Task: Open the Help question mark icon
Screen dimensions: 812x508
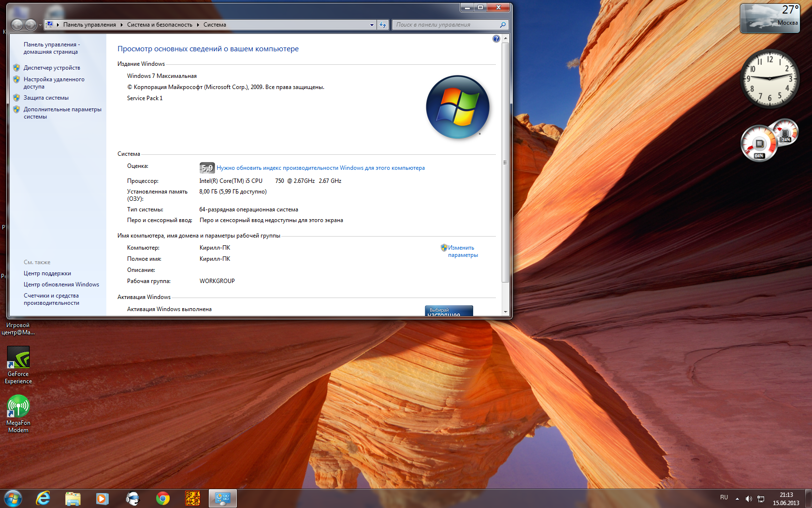Action: pyautogui.click(x=496, y=39)
